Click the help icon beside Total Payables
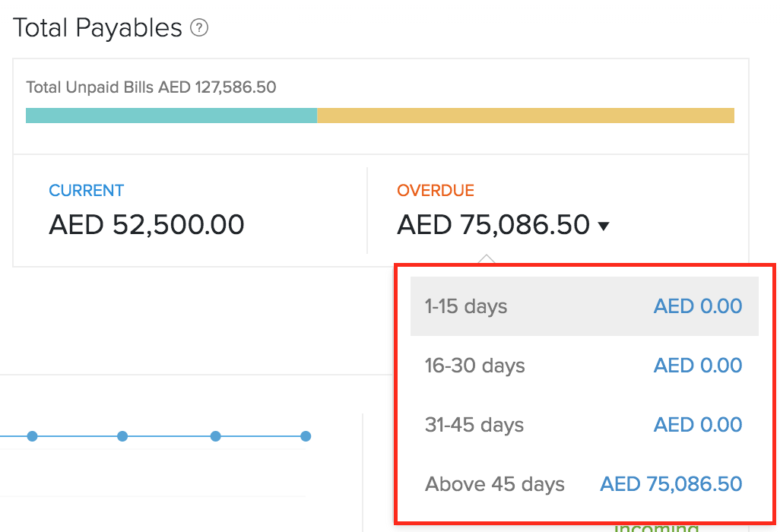This screenshot has height=532, width=780. 199,29
